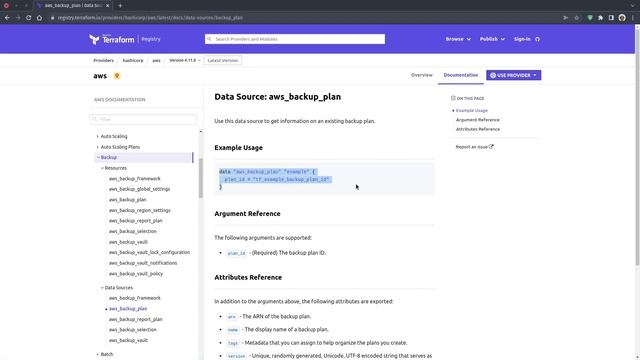Open Report an issue link
The height and width of the screenshot is (360, 640).
point(474,147)
